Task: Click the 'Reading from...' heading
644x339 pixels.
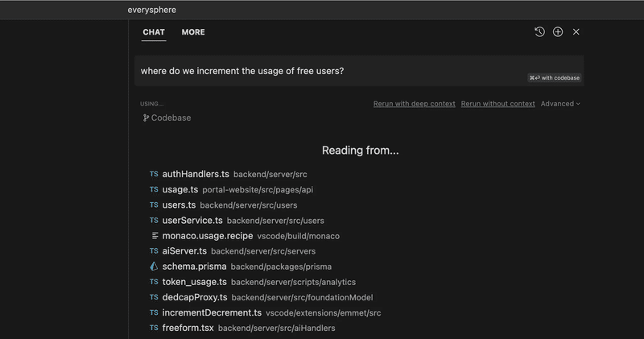Action: click(x=360, y=151)
